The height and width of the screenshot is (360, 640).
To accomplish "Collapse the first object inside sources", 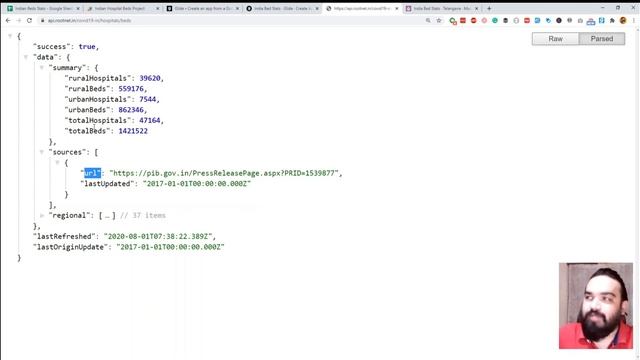I will [58, 162].
